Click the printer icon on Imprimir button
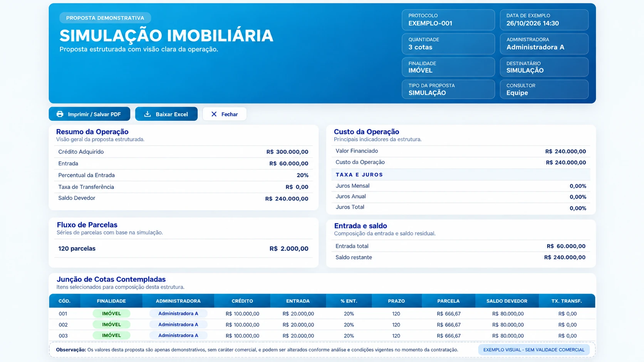This screenshot has width=644, height=362. 60,114
